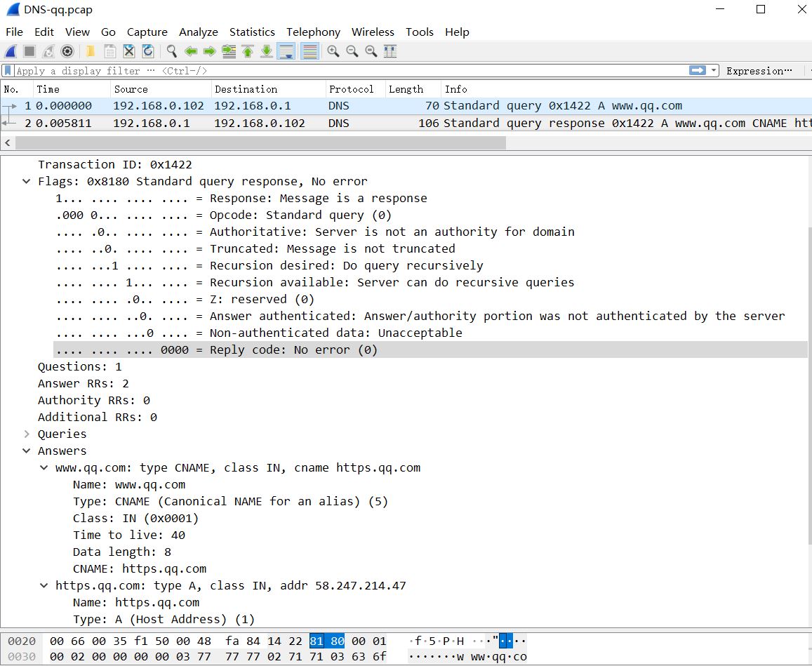Image resolution: width=812 pixels, height=666 pixels.
Task: Select the Recursion desired flag line
Action: 269,266
